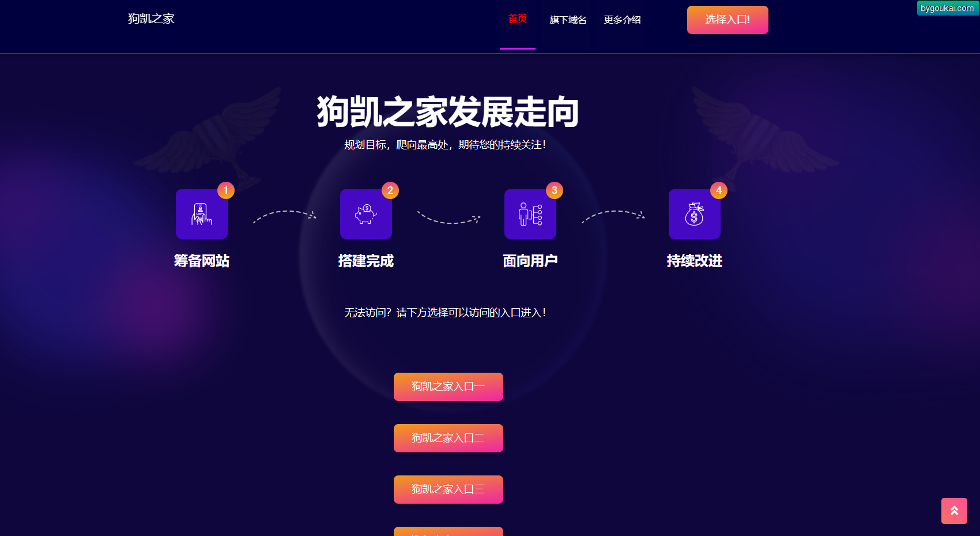980x536 pixels.
Task: Click the scroll-to-top double chevron button
Action: [x=954, y=511]
